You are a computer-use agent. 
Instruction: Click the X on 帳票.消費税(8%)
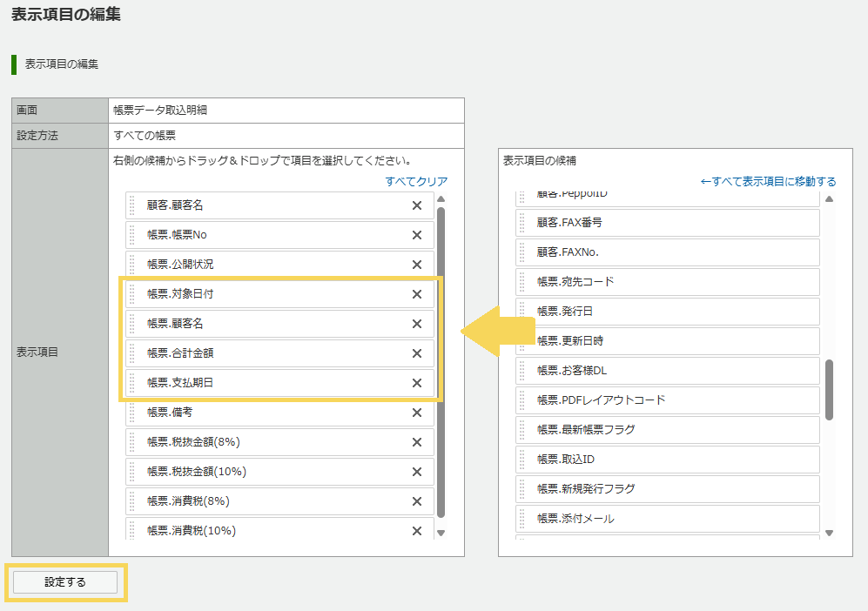pyautogui.click(x=416, y=500)
